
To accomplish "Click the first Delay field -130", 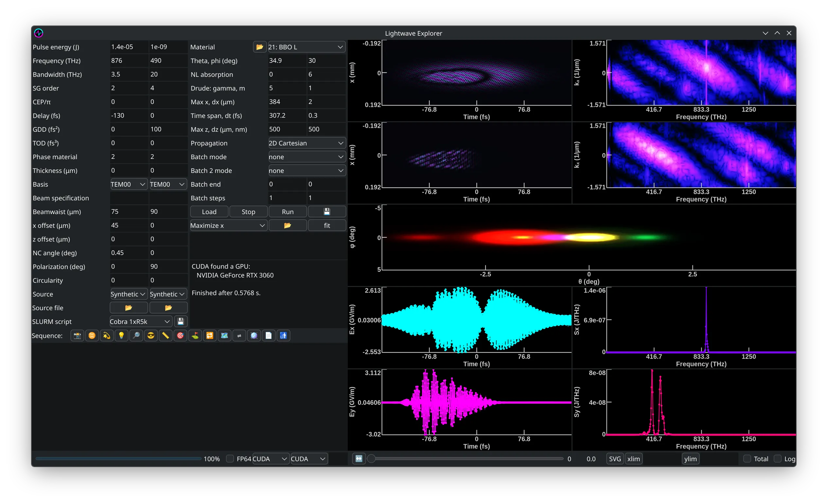I will [129, 115].
